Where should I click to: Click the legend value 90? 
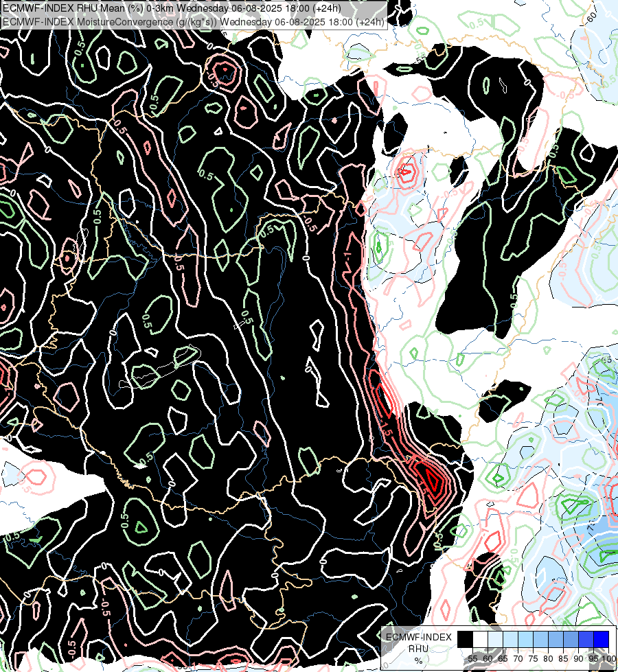point(579,659)
